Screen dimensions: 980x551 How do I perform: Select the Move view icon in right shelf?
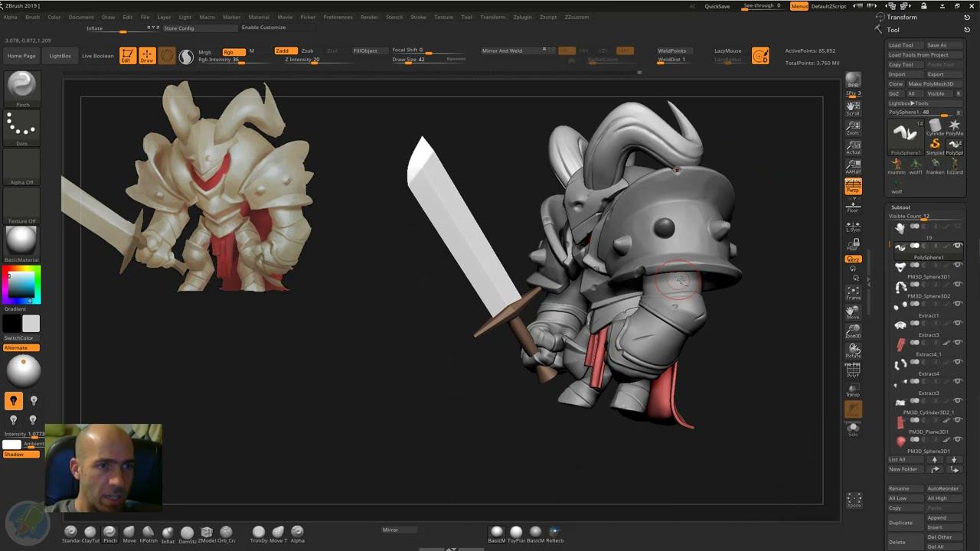853,312
